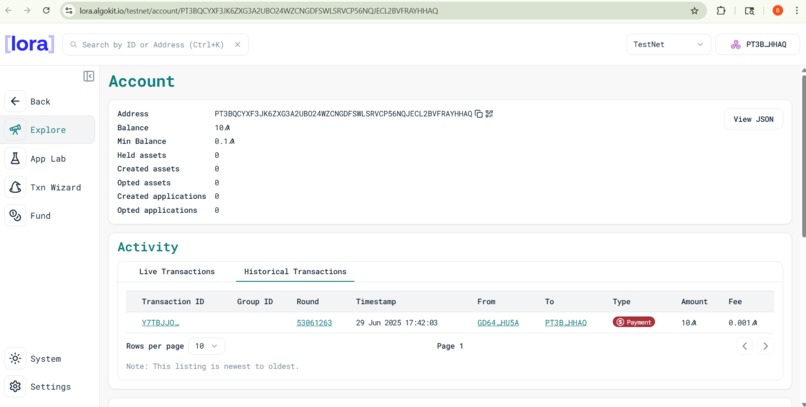Screen dimensions: 806x407
Task: Click the Group ID column header
Action: click(255, 302)
